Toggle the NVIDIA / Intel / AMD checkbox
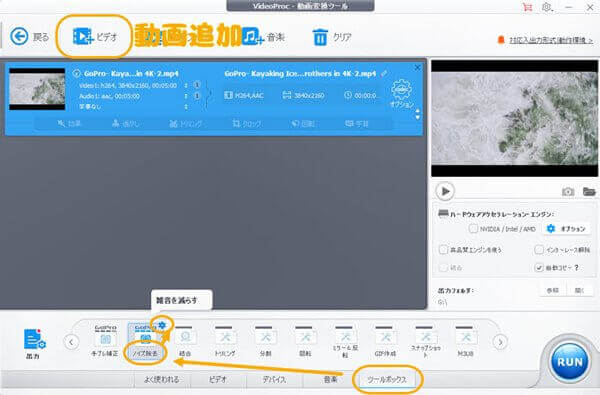 tap(473, 229)
